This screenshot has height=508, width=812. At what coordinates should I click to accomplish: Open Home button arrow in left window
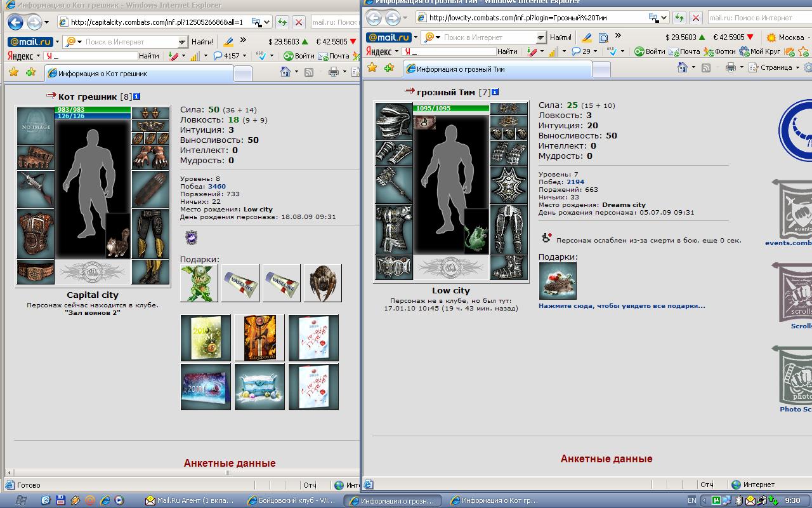click(x=296, y=72)
